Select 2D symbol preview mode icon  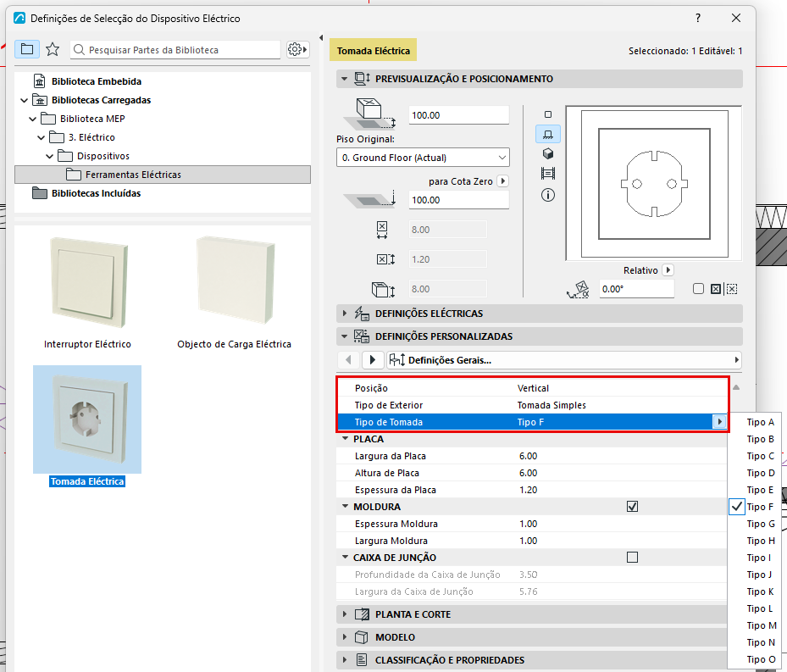point(548,114)
